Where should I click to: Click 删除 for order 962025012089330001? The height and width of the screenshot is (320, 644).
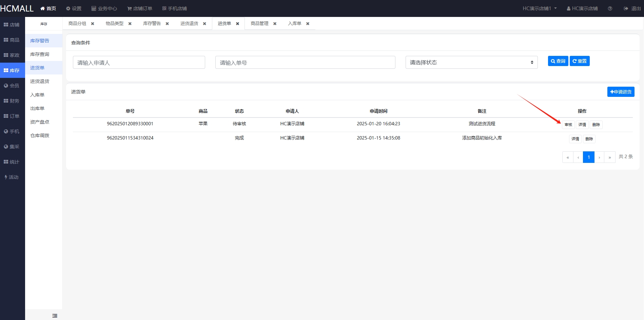(596, 125)
